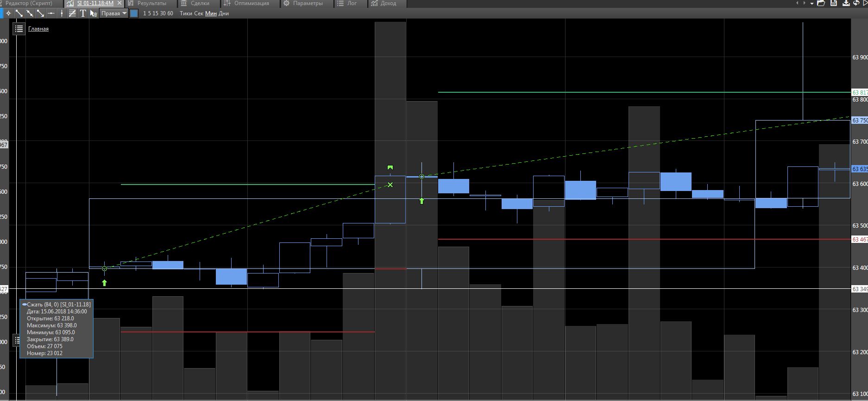
Task: Click the second green buy arrow marker
Action: [x=421, y=201]
